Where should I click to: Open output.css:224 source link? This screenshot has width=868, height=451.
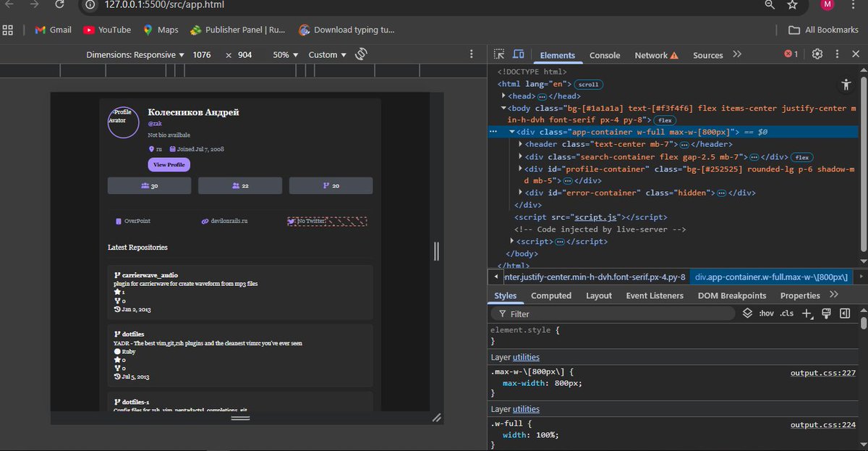pyautogui.click(x=823, y=425)
